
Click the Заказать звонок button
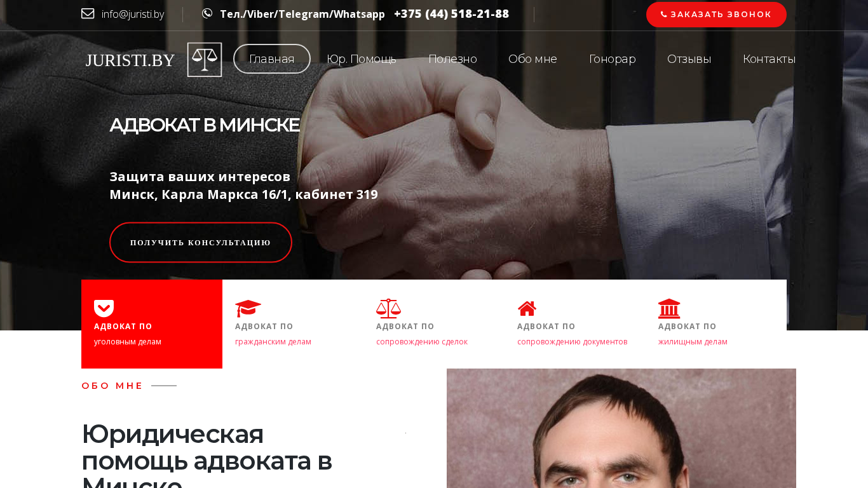tap(716, 15)
